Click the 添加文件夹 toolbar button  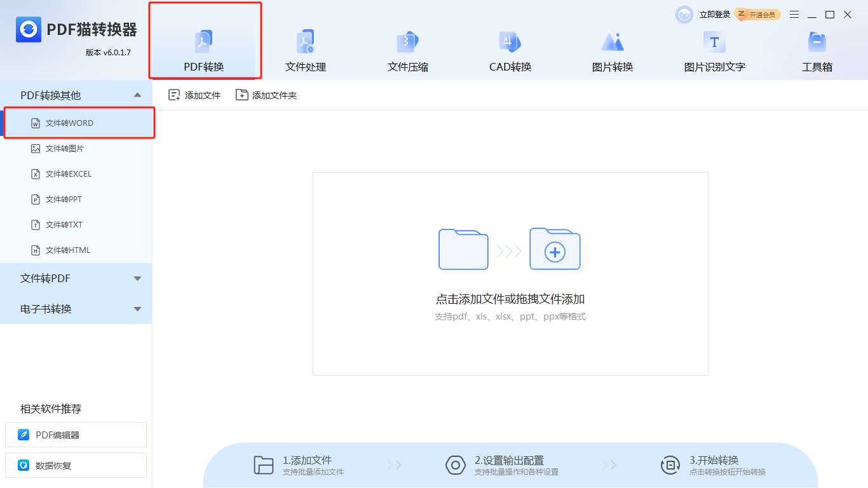pos(266,95)
